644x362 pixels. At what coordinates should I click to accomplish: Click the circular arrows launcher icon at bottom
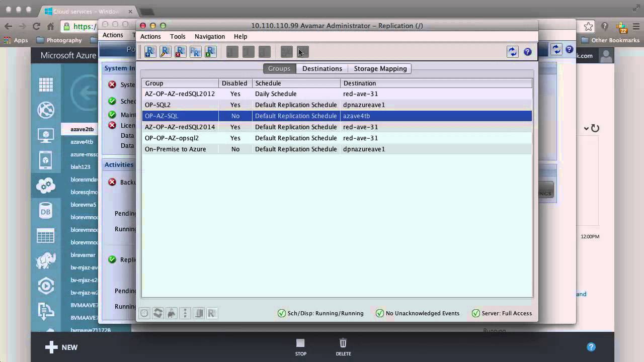pos(158,313)
